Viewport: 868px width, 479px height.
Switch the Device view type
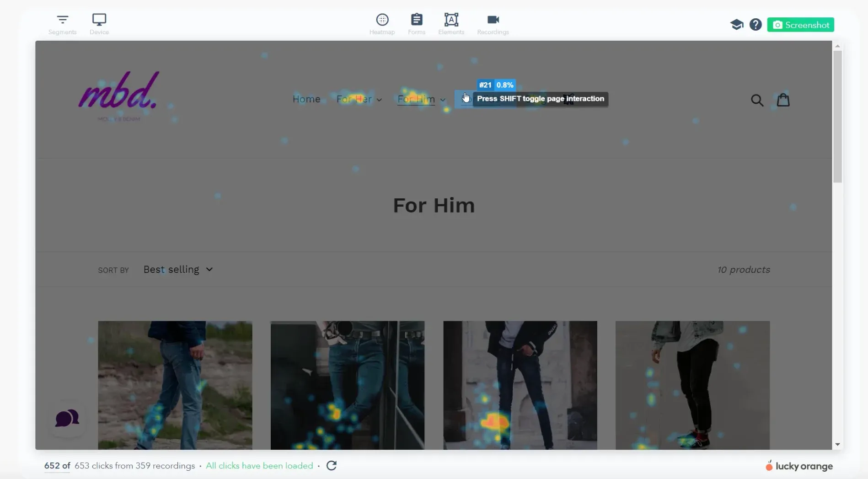(x=99, y=24)
